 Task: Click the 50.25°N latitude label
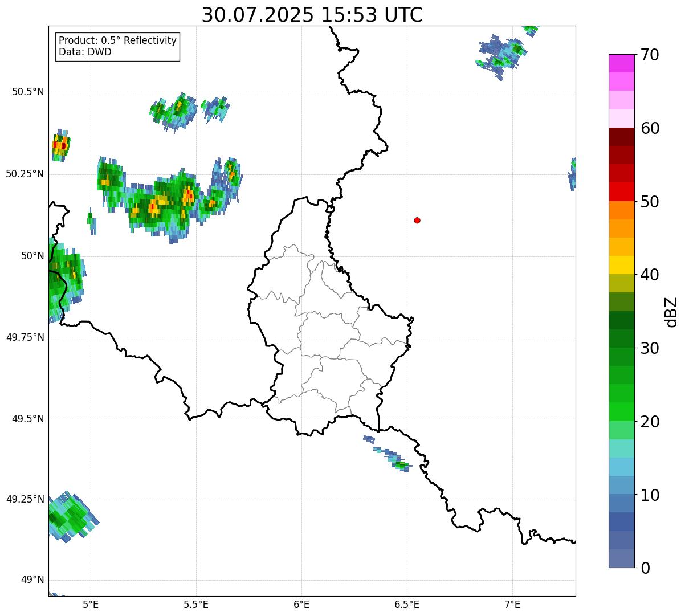tap(25, 174)
